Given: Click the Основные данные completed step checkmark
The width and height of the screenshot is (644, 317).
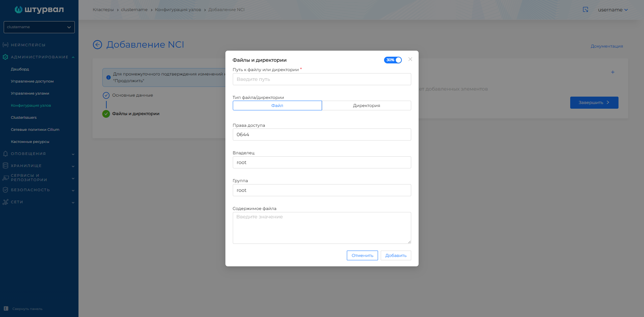Looking at the screenshot, I should [x=106, y=95].
